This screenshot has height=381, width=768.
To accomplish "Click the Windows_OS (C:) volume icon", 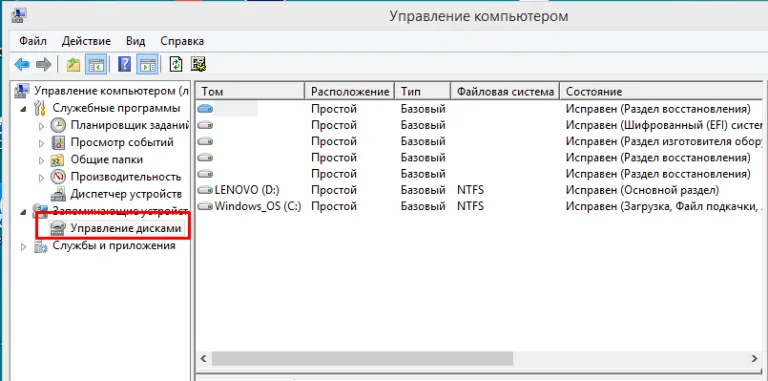I will pyautogui.click(x=205, y=206).
